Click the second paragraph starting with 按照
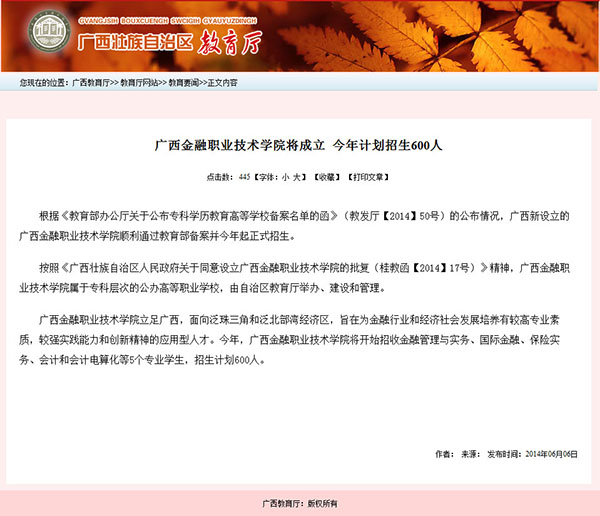Image resolution: width=600 pixels, height=516 pixels. 298,278
